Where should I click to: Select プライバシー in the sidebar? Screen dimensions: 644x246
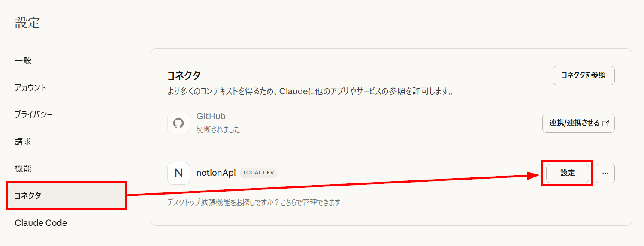click(33, 115)
